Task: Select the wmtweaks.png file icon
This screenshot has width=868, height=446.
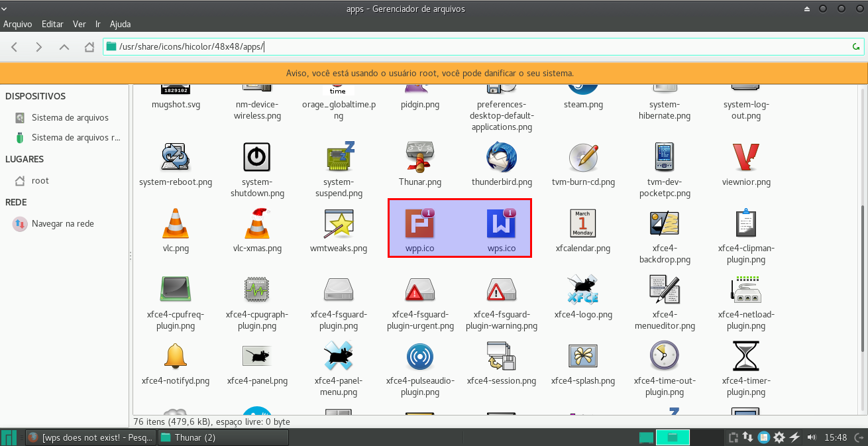Action: point(339,223)
